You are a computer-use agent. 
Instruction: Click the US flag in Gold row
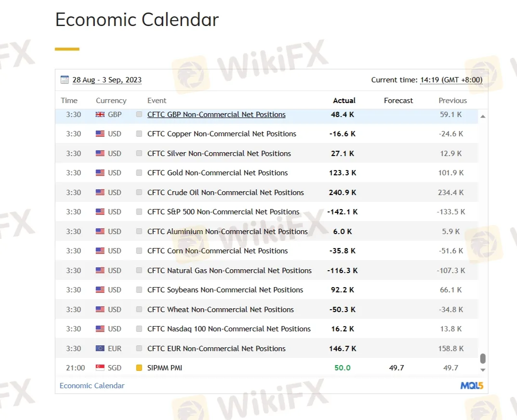100,173
